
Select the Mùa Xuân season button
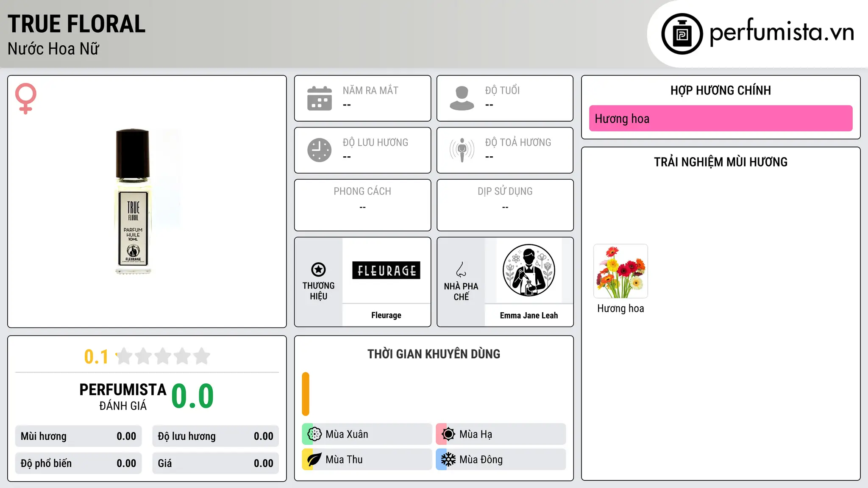(367, 434)
